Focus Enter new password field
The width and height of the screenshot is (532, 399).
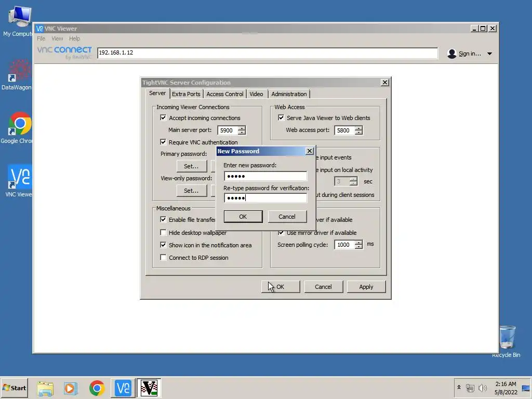pos(265,176)
